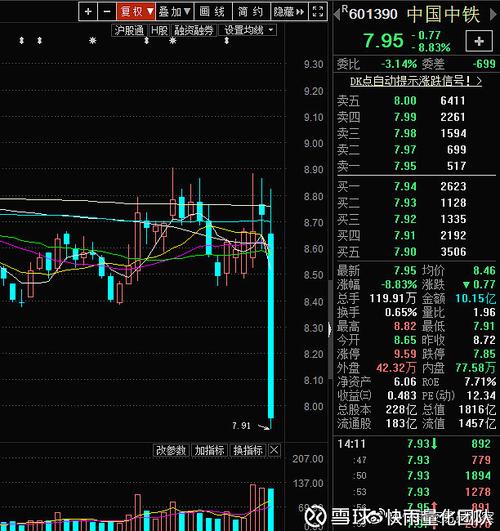
Task: Click the side panel collapse handle
Action: pos(330,329)
